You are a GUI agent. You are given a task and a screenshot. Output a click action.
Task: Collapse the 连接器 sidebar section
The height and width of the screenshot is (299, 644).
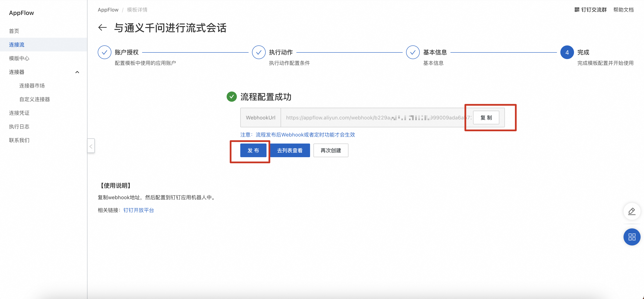[77, 72]
